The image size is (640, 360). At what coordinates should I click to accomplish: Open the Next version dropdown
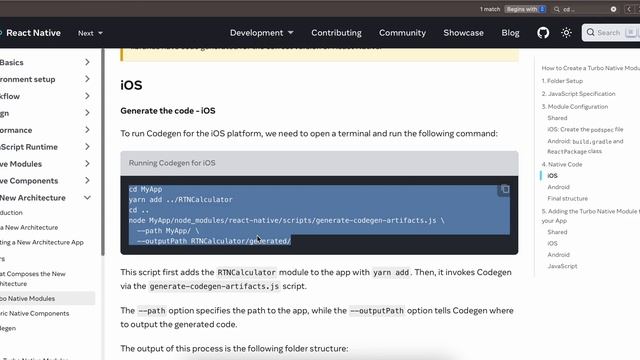[x=90, y=33]
